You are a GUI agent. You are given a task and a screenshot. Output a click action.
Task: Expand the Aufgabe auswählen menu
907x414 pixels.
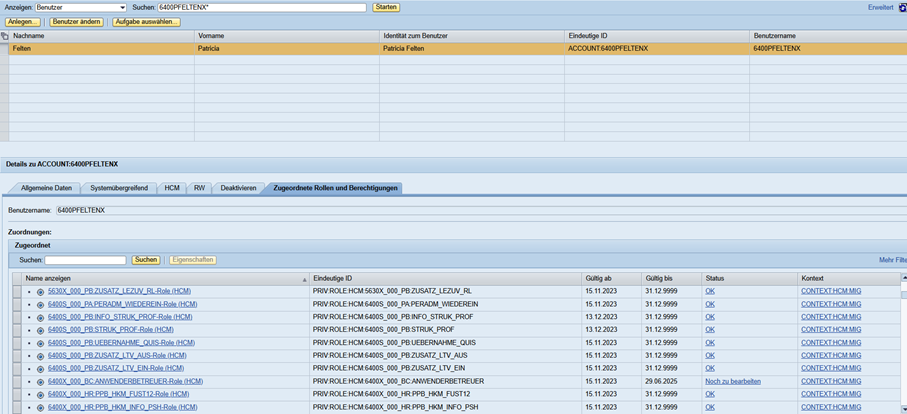146,21
